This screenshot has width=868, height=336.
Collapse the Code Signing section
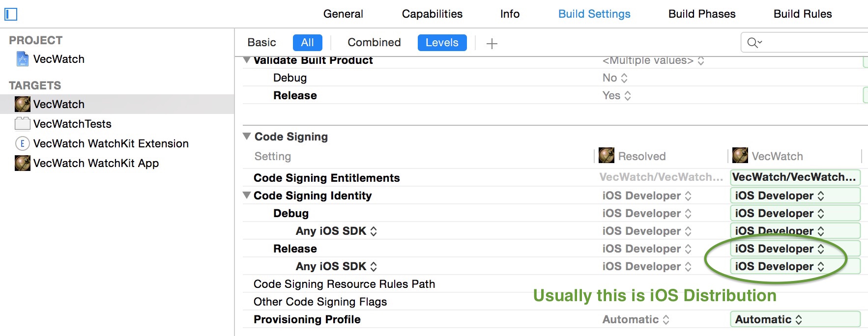pos(247,136)
